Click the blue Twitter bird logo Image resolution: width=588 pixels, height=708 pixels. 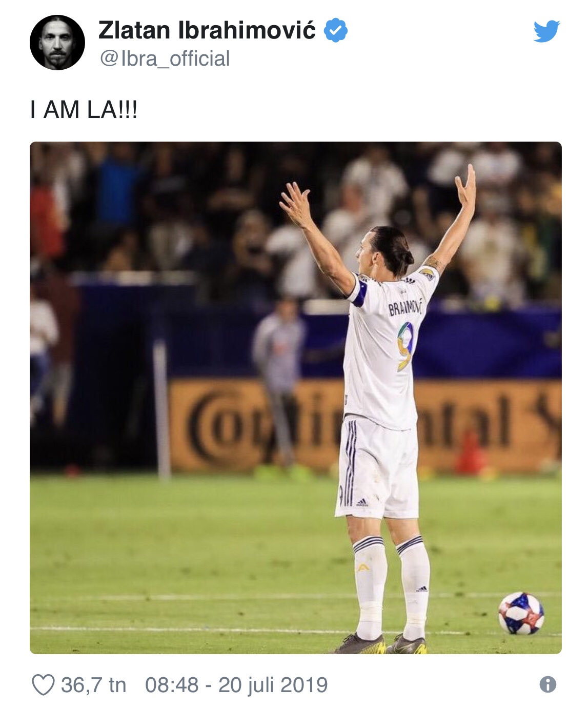(x=546, y=31)
